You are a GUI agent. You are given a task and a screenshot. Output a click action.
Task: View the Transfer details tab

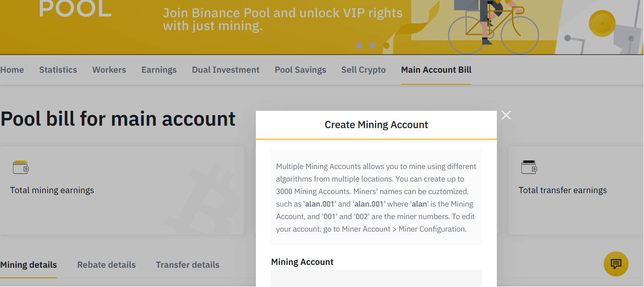[x=188, y=265]
